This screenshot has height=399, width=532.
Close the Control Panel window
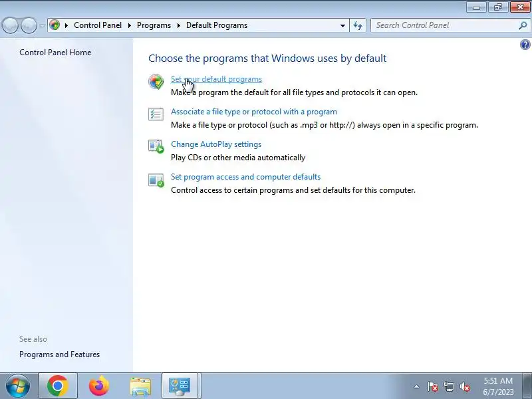(520, 7)
